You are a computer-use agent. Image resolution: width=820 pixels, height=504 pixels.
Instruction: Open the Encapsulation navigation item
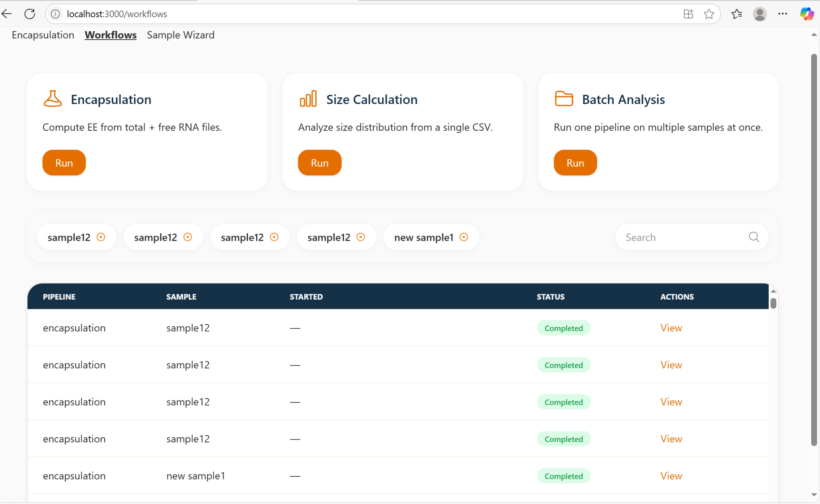(x=42, y=35)
